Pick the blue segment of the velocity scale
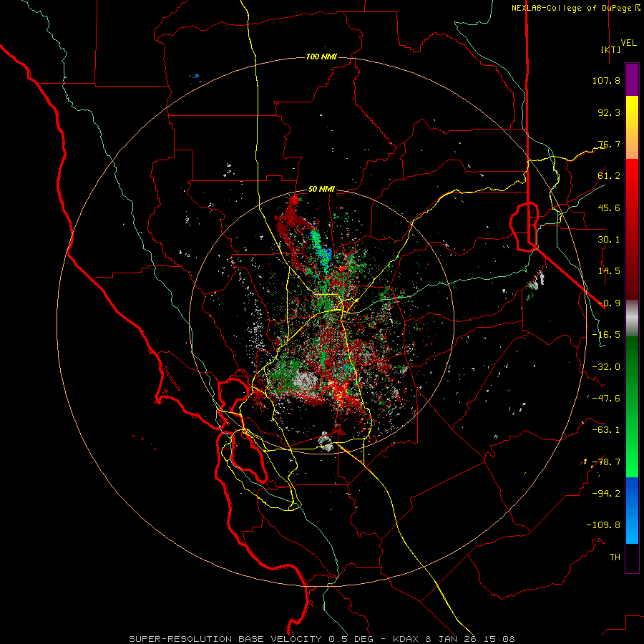Screen dimensions: 644x644 click(x=632, y=510)
